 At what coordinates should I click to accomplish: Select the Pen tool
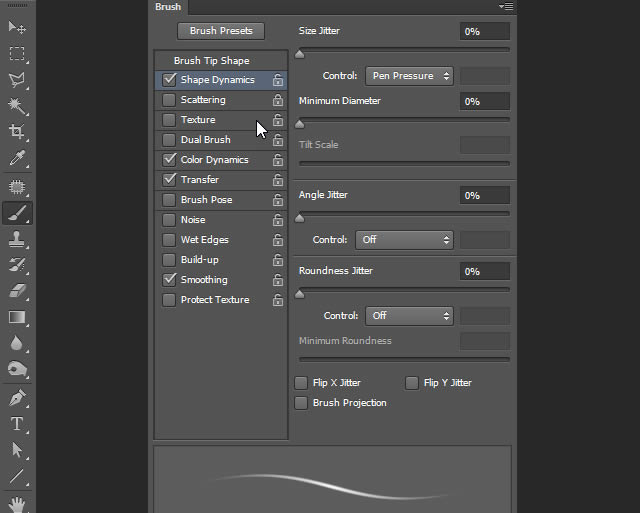17,398
